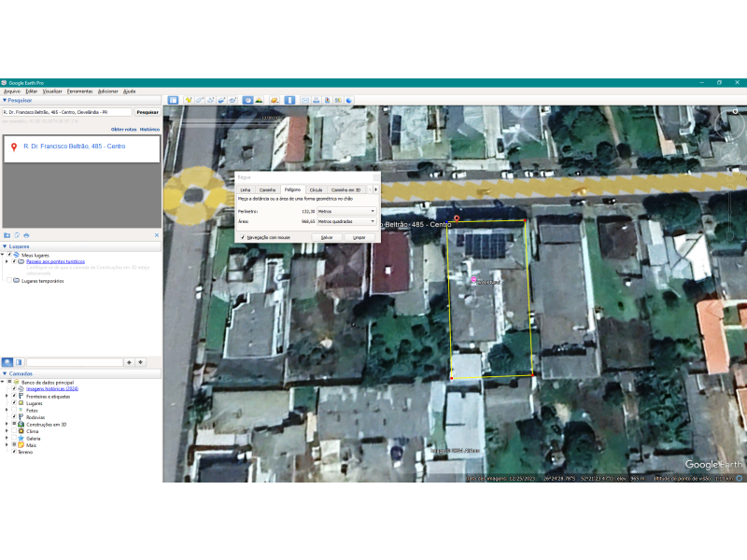Click the Record a Tour icon
The height and width of the screenshot is (560, 747).
click(233, 100)
